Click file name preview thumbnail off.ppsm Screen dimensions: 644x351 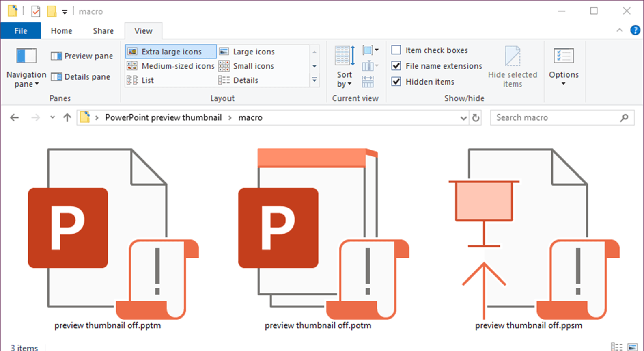(528, 325)
